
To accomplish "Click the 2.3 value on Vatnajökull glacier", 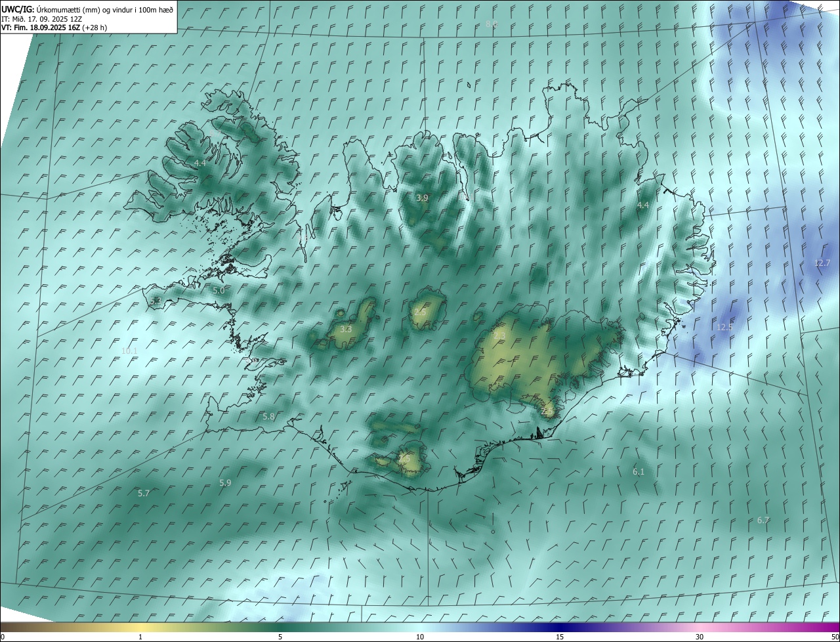I will 499,335.
